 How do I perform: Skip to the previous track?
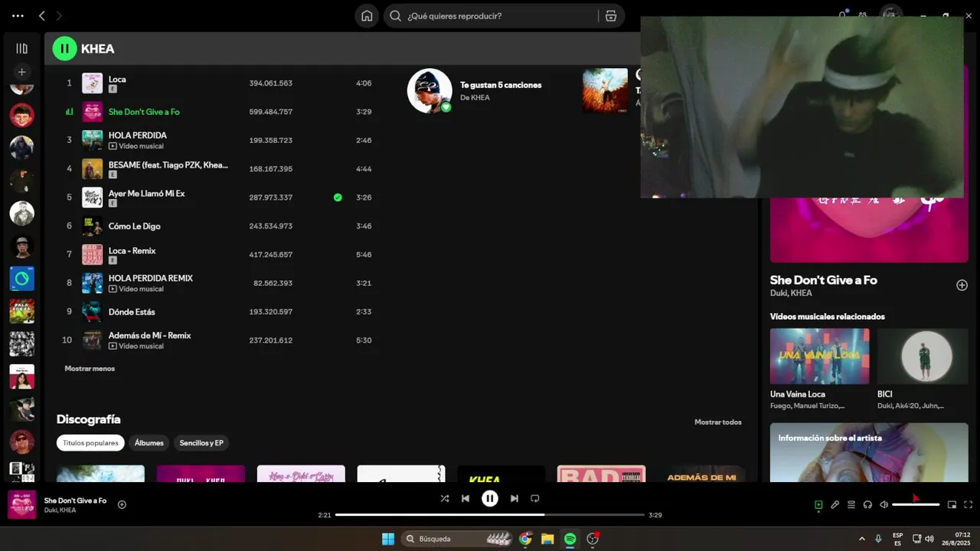coord(465,498)
